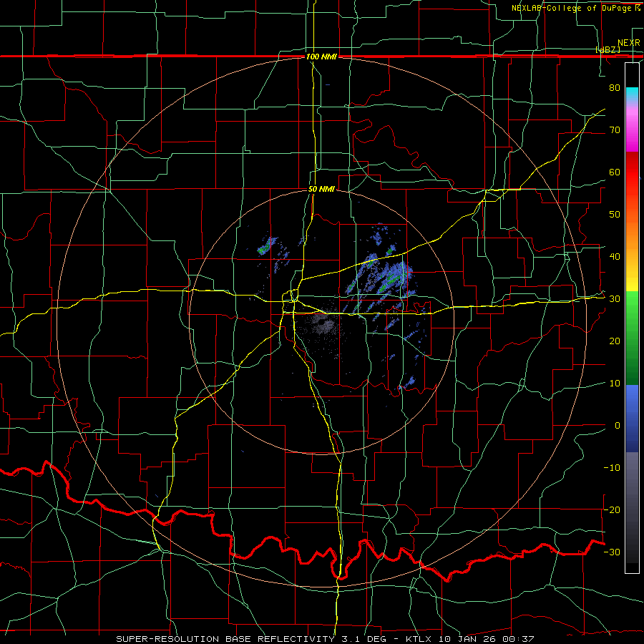The width and height of the screenshot is (644, 644).
Task: Click the 40 value on the dBZ scale
Action: (615, 257)
